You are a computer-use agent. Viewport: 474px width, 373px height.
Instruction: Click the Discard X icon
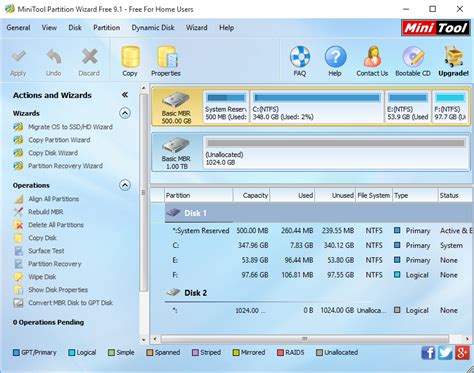[x=89, y=57]
